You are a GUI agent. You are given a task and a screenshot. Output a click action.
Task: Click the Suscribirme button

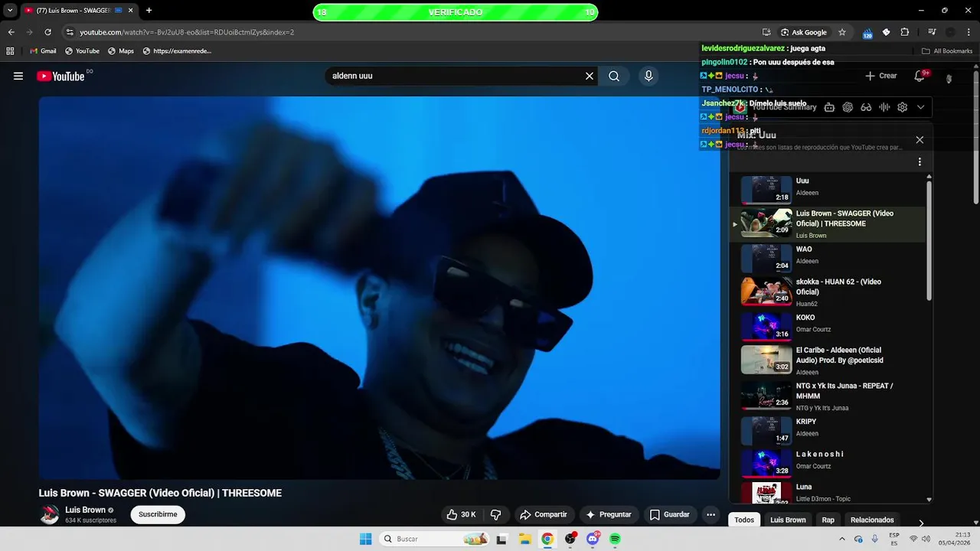point(158,514)
